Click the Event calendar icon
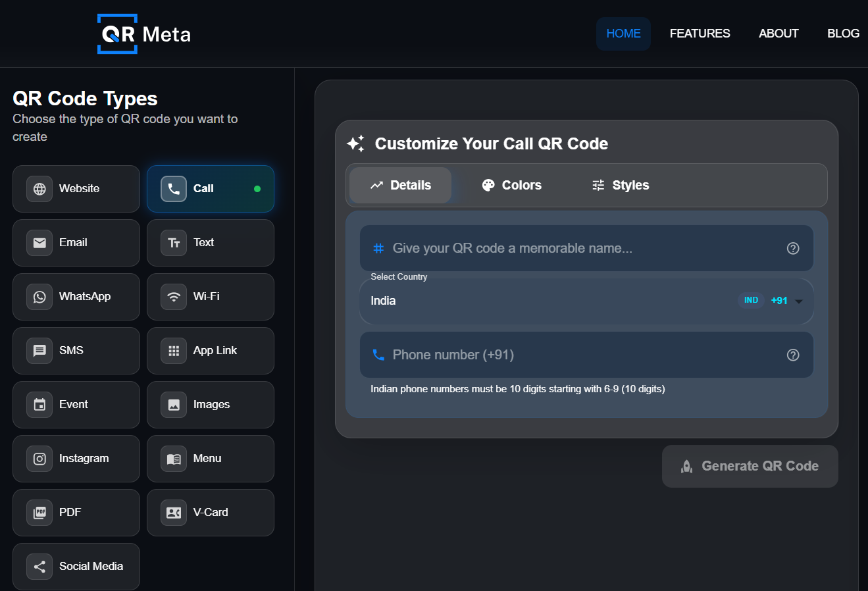The image size is (868, 591). click(39, 405)
